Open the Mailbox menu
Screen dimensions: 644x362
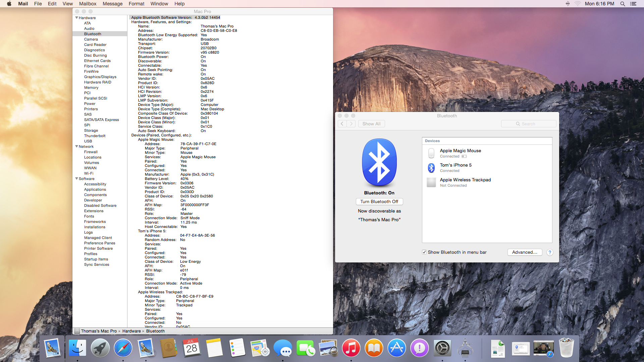(88, 4)
